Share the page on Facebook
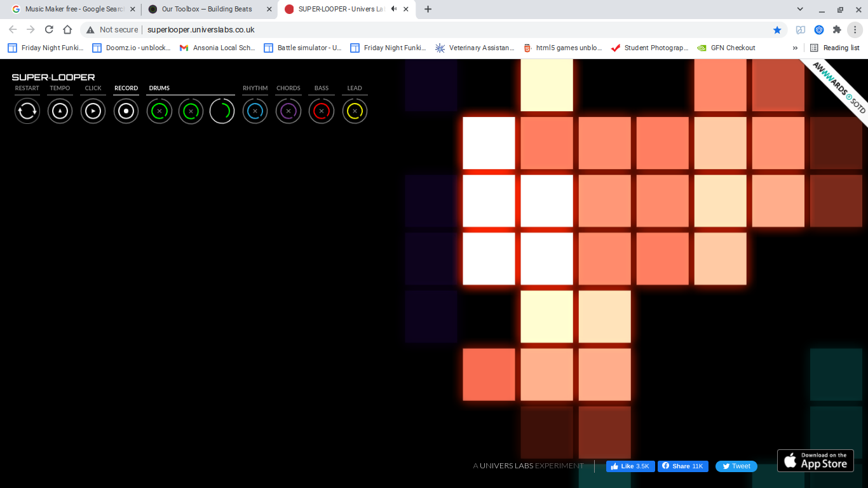 (683, 466)
